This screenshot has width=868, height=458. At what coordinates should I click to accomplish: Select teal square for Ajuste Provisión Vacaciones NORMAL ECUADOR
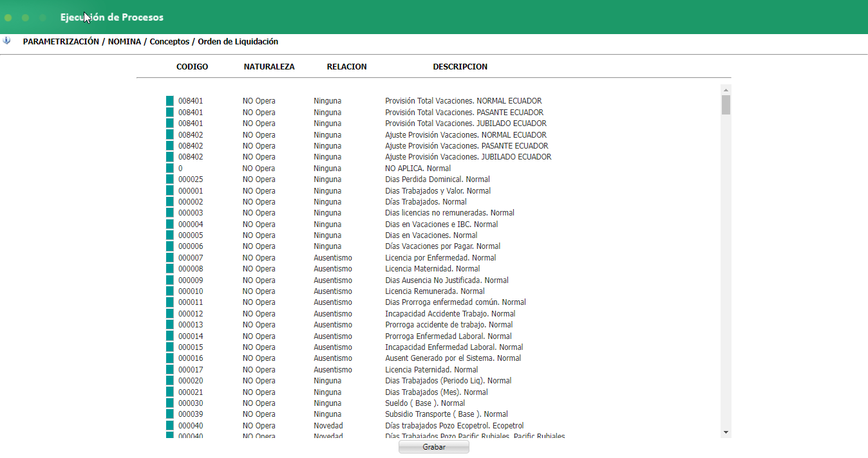tap(170, 134)
